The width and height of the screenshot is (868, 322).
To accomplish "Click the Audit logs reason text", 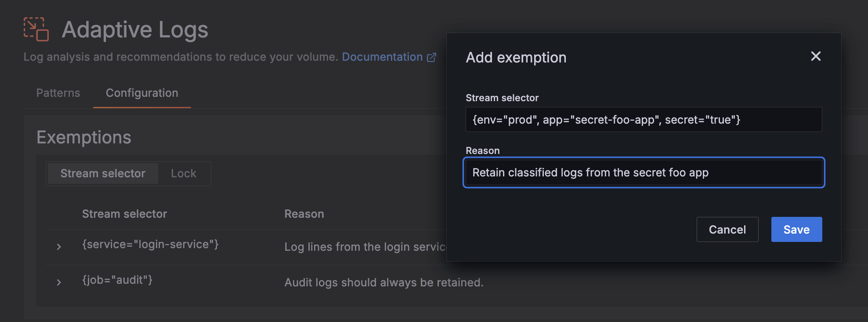I will click(383, 282).
